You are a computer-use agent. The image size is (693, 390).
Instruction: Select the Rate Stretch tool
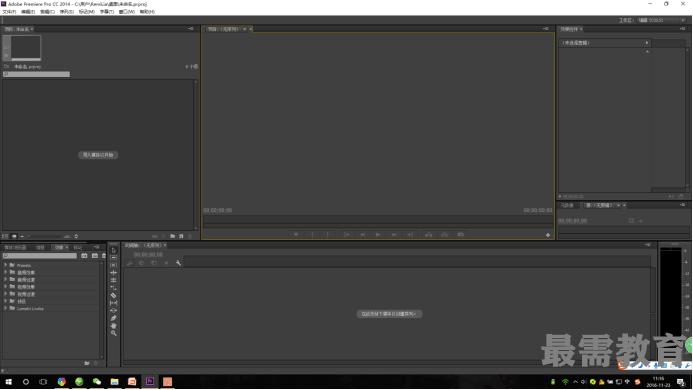click(114, 288)
